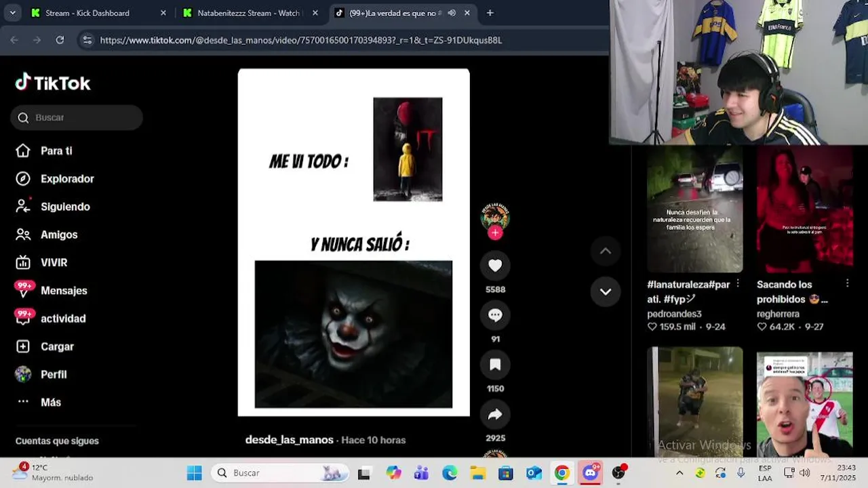Go back in browser history

(x=14, y=40)
